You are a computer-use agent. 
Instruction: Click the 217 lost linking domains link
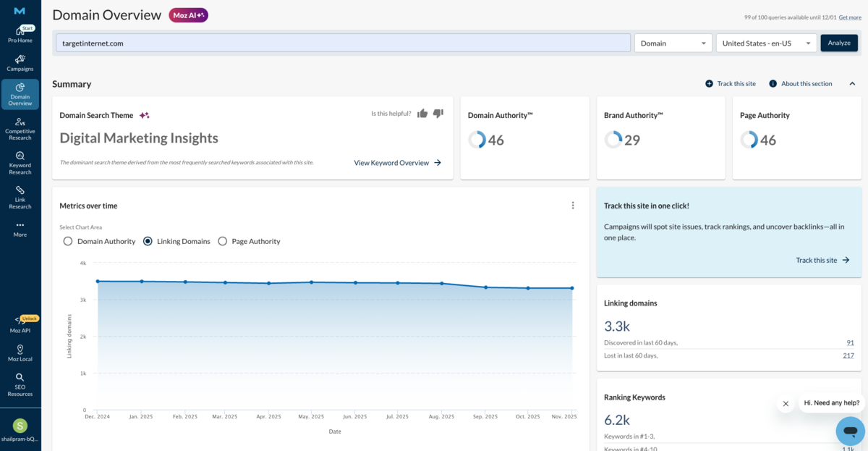point(848,355)
